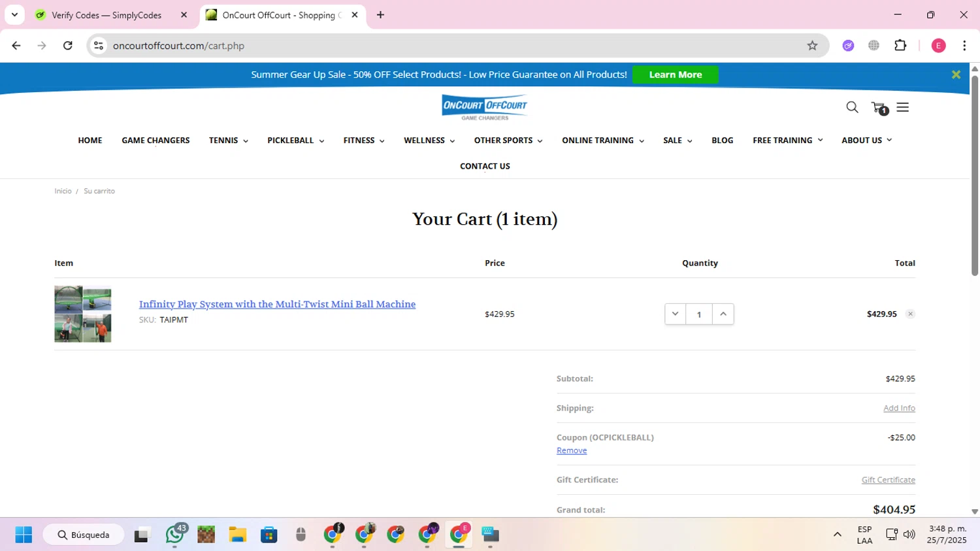This screenshot has height=551, width=980.
Task: Open the CONTACT US navigation item
Action: [485, 166]
